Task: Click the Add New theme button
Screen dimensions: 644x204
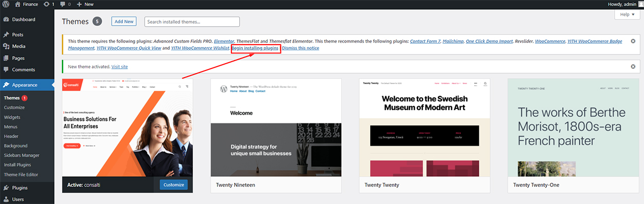Action: 124,22
